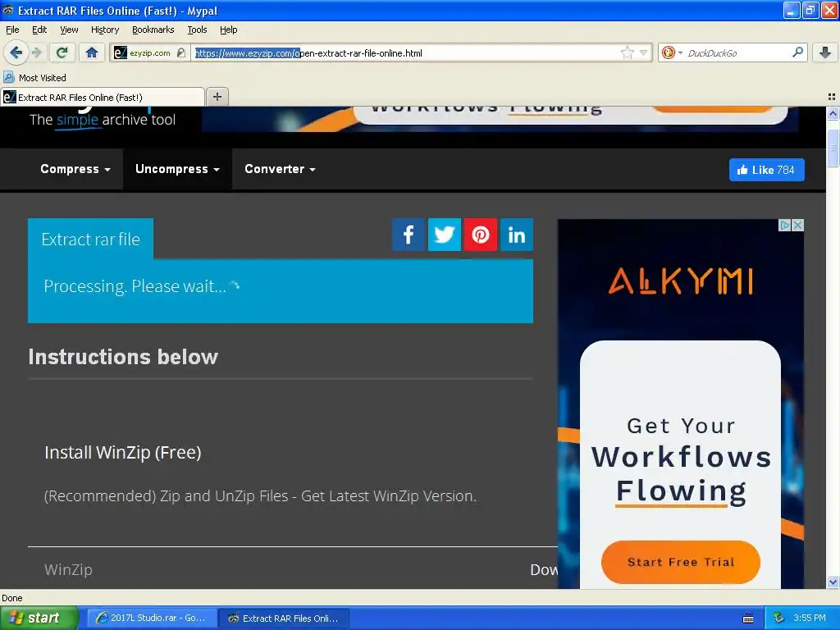Viewport: 840px width, 630px height.
Task: Click the vertical scrollbar thumb
Action: pos(833,147)
